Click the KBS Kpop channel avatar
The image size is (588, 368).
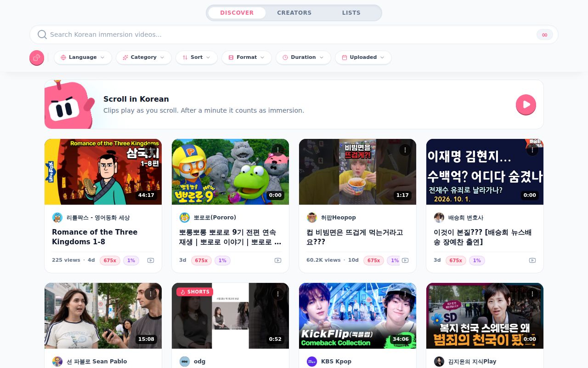[x=312, y=362]
